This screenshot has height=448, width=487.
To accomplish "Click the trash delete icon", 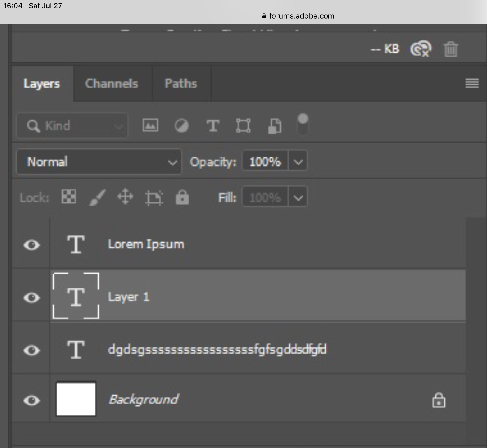I will coord(451,49).
